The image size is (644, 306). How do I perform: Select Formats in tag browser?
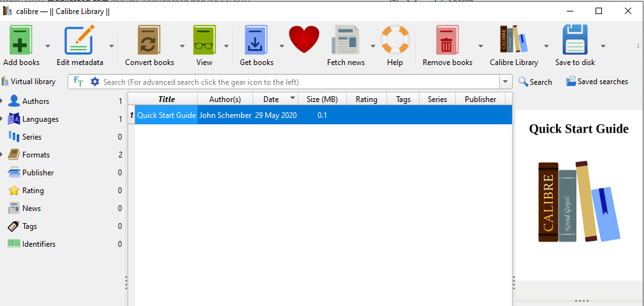36,155
